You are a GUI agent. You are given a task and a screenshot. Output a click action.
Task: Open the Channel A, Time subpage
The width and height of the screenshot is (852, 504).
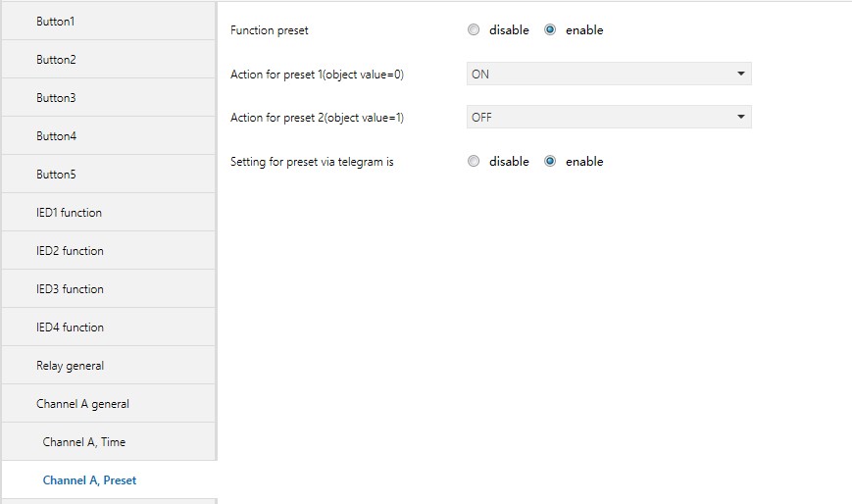pyautogui.click(x=84, y=441)
